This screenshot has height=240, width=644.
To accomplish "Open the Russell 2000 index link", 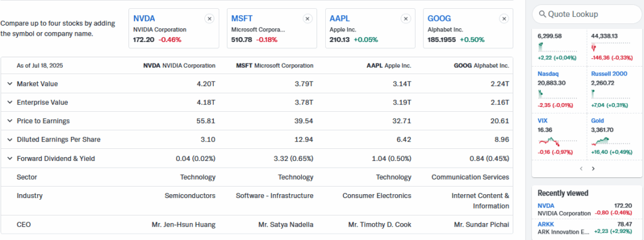I will [x=609, y=74].
